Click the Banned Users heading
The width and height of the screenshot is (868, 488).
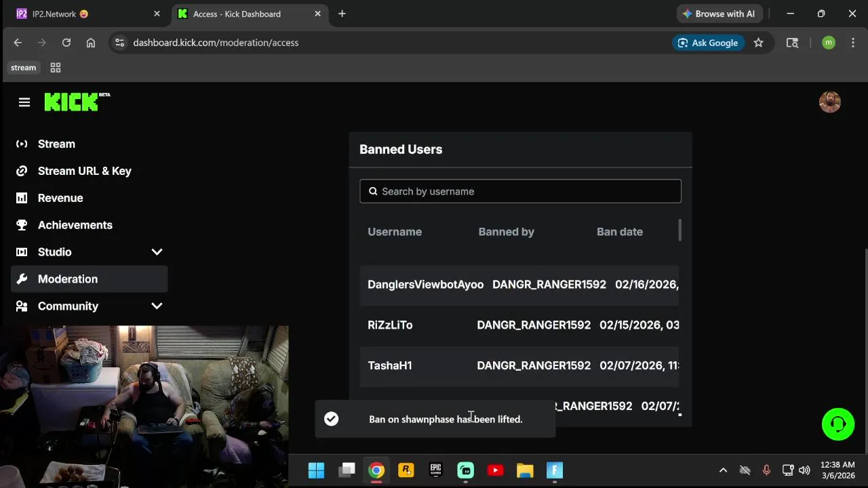401,149
